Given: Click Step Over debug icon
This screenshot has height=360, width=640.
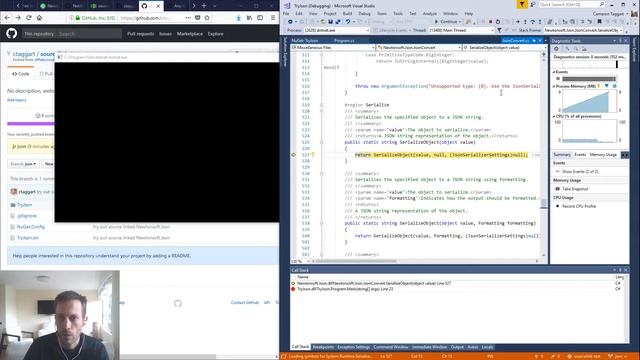Looking at the screenshot, I should 533,22.
